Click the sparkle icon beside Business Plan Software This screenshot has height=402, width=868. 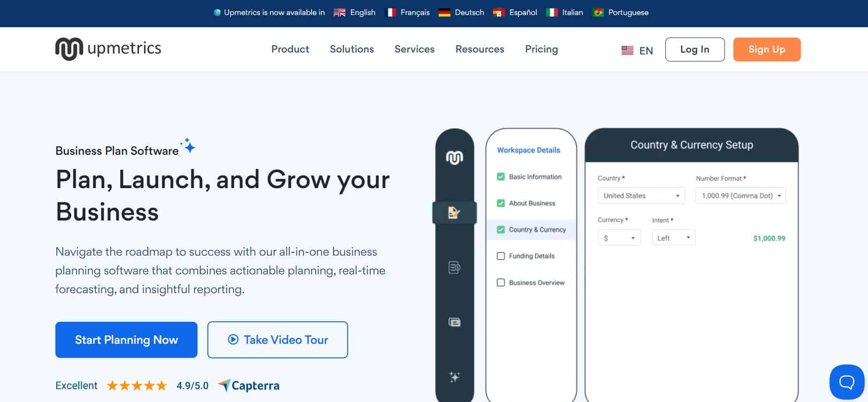[188, 145]
